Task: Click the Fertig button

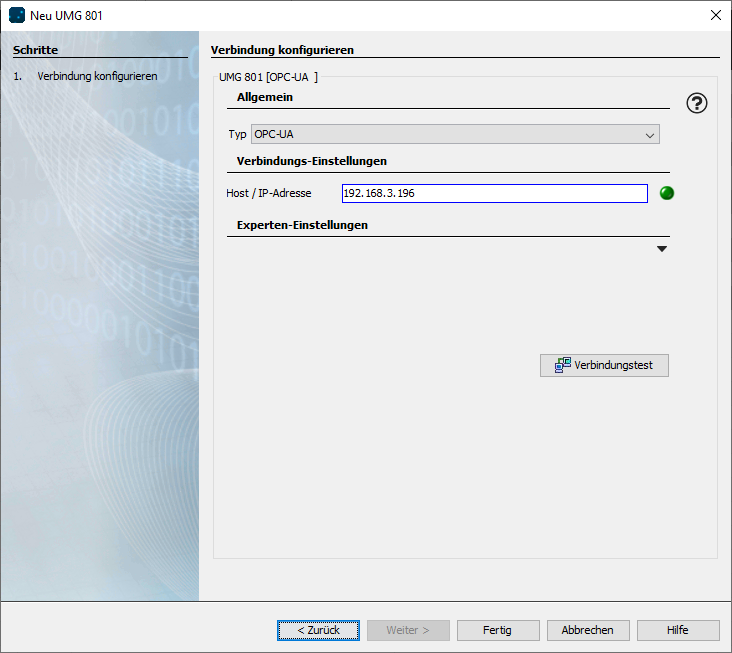Action: tap(498, 630)
